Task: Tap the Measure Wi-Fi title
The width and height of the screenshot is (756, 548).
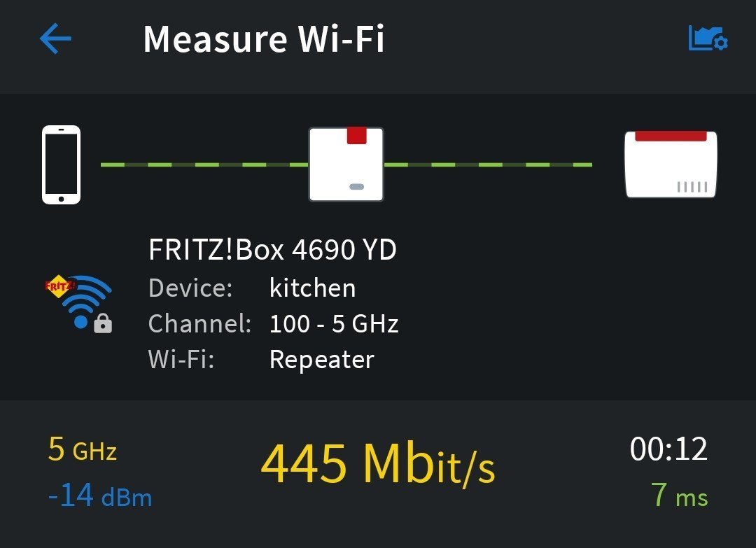Action: [264, 39]
